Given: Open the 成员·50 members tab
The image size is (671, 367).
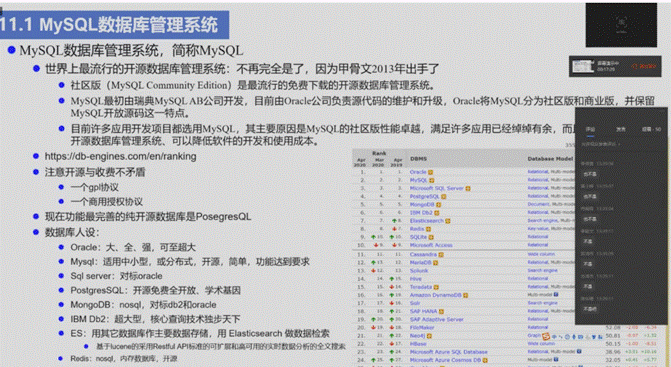Looking at the screenshot, I should 651,129.
